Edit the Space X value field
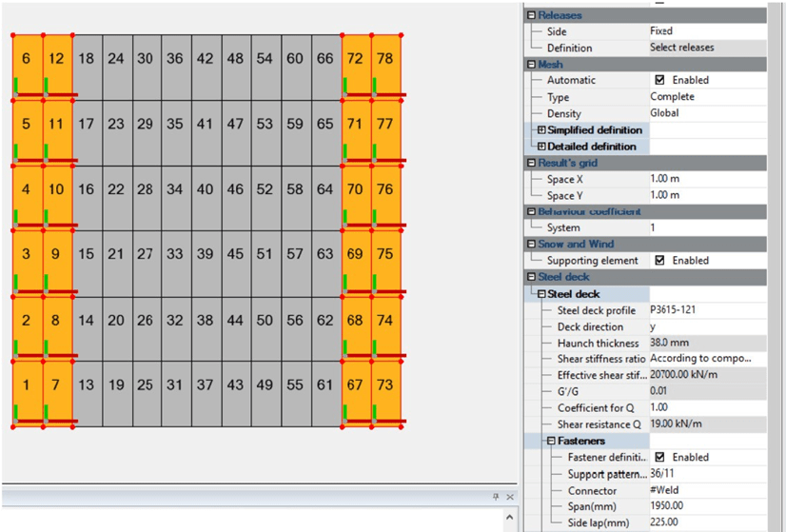Screen dimensions: 786x532 [x=706, y=179]
